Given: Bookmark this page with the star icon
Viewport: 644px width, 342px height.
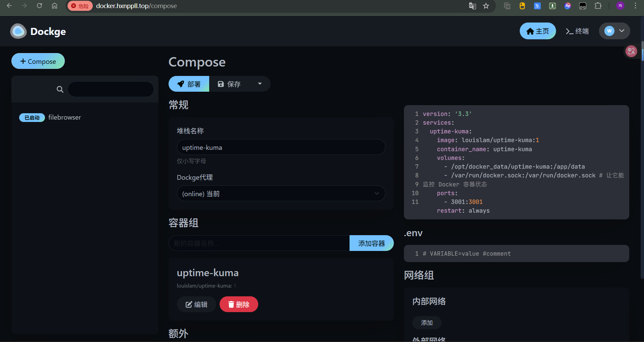Looking at the screenshot, I should pyautogui.click(x=486, y=6).
